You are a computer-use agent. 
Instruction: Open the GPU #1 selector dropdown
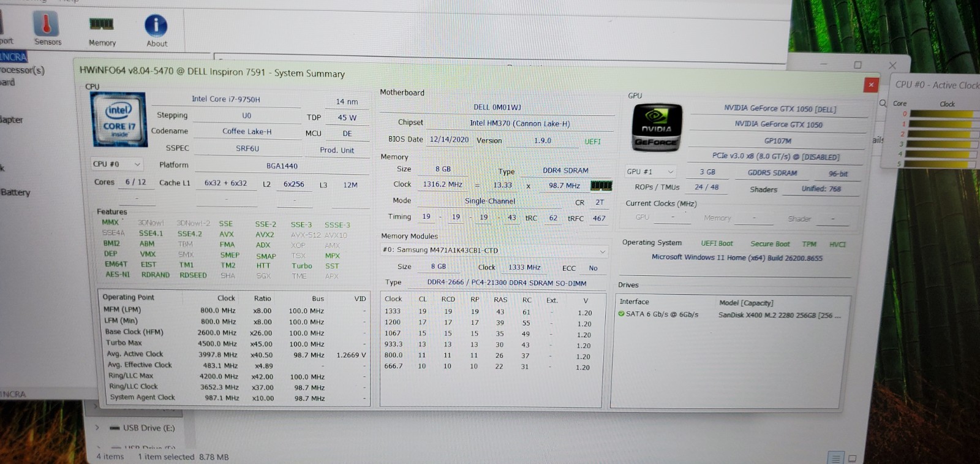tap(650, 172)
